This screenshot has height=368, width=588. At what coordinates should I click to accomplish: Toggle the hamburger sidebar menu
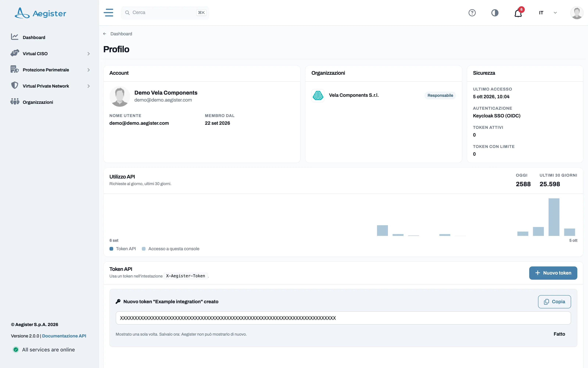pos(108,13)
